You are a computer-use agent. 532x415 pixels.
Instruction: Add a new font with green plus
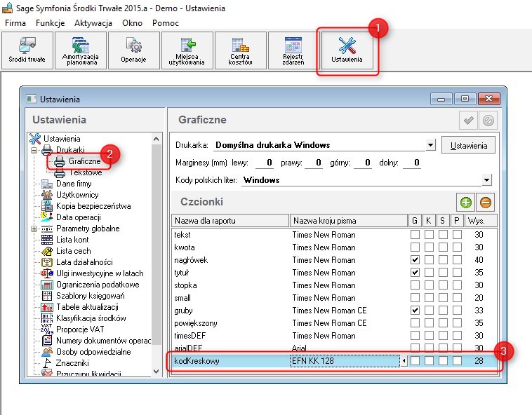[466, 203]
